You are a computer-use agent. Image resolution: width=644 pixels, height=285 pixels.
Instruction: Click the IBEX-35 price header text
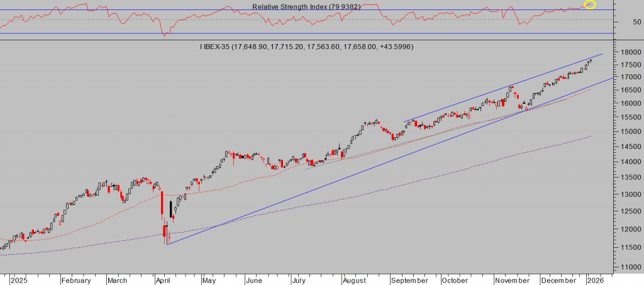coord(306,47)
